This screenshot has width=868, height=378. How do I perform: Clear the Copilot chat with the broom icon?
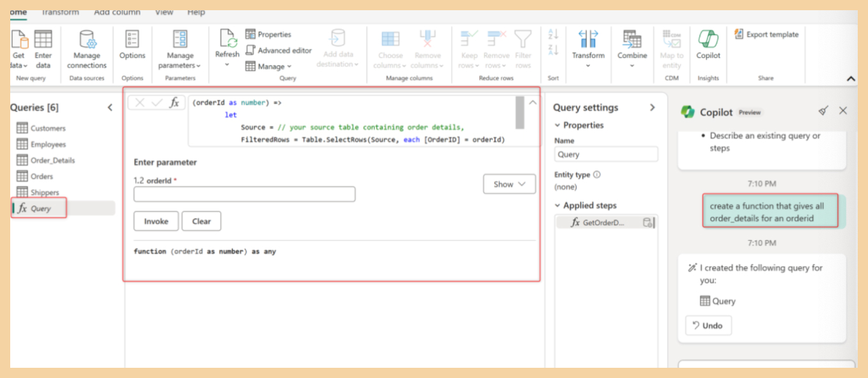tap(823, 110)
